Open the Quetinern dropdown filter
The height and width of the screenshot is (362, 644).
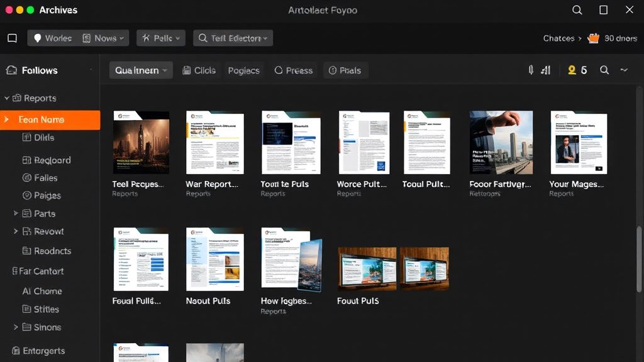[x=141, y=70]
